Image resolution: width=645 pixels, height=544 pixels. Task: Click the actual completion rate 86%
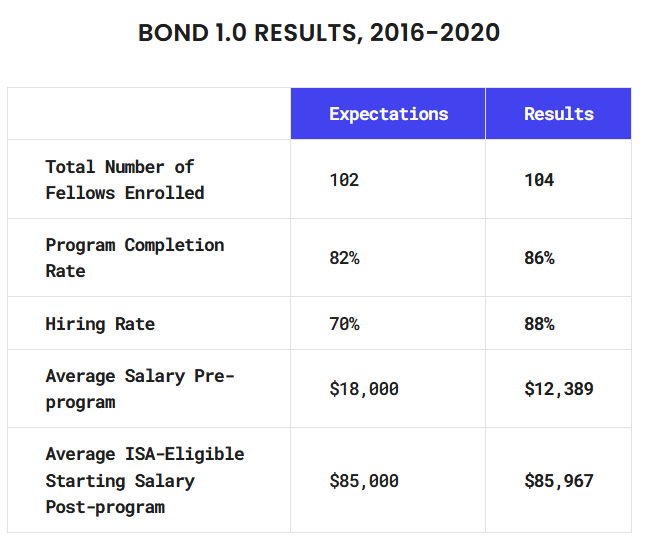[539, 258]
